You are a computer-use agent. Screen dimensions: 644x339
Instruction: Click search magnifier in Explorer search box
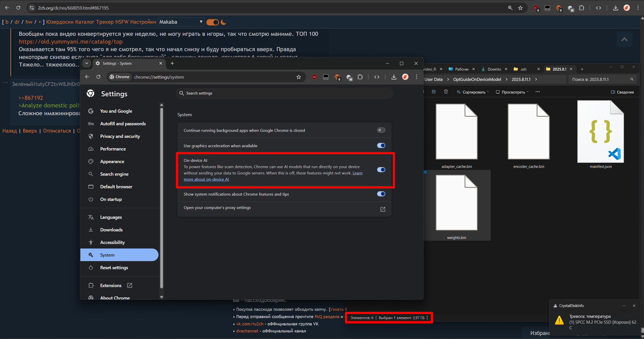(x=632, y=79)
